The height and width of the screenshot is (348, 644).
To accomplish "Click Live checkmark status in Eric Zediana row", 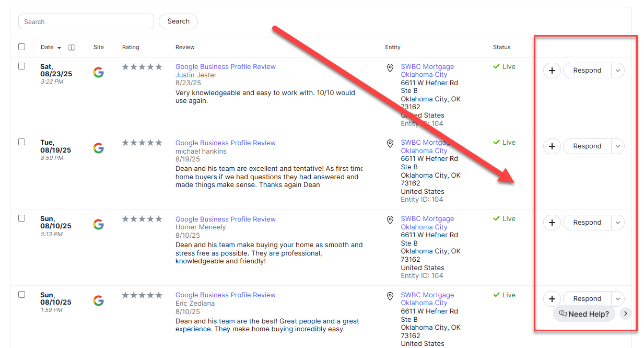I will 504,295.
